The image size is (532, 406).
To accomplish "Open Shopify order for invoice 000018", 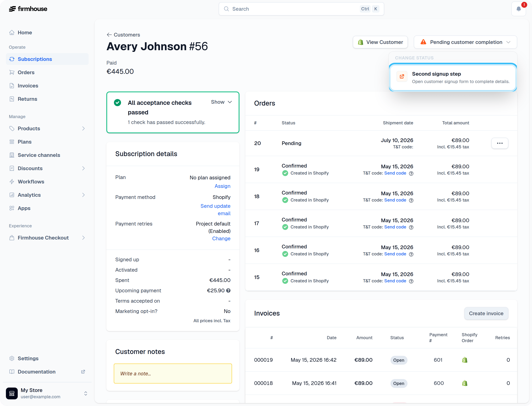I will tap(465, 383).
